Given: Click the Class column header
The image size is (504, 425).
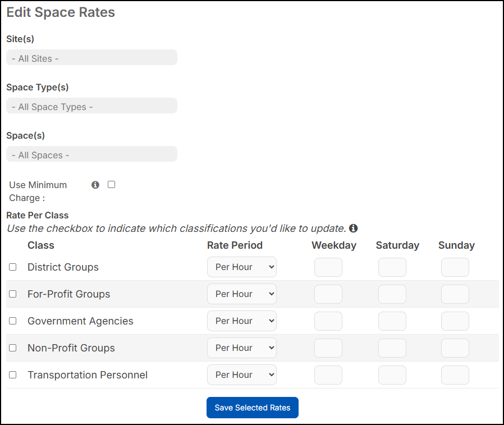Looking at the screenshot, I should coord(41,245).
